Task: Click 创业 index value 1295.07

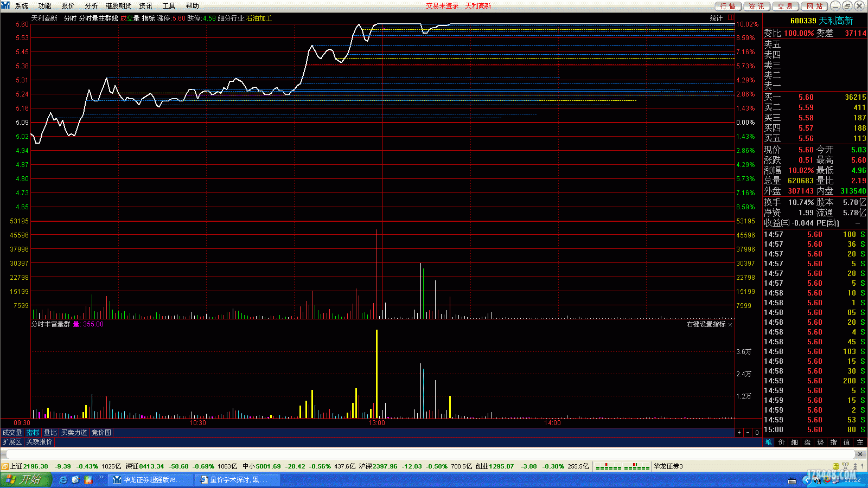Action: tap(501, 466)
